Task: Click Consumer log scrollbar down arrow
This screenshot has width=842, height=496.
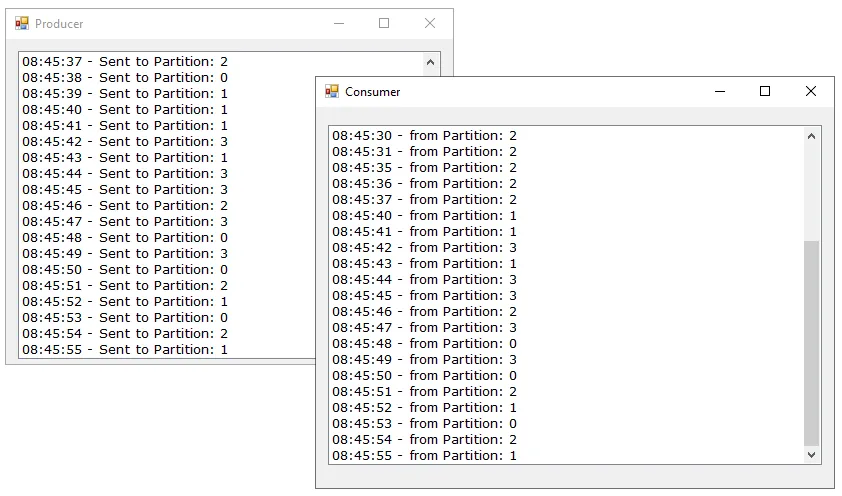Action: click(x=811, y=455)
